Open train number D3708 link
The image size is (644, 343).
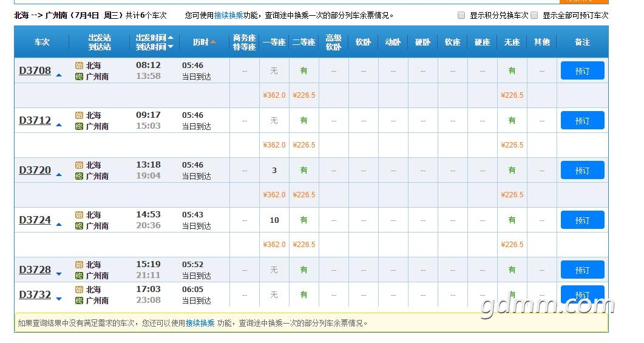(35, 70)
